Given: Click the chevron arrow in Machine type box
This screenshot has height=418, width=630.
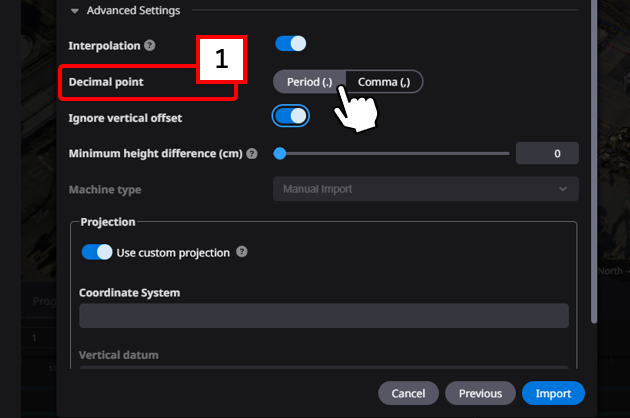Looking at the screenshot, I should pyautogui.click(x=563, y=189).
